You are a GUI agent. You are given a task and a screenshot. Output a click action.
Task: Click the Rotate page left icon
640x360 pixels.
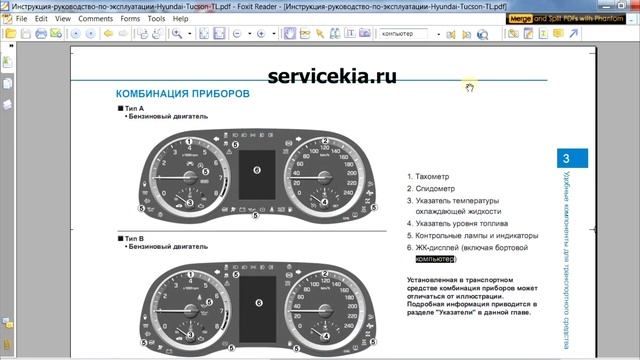point(142,33)
